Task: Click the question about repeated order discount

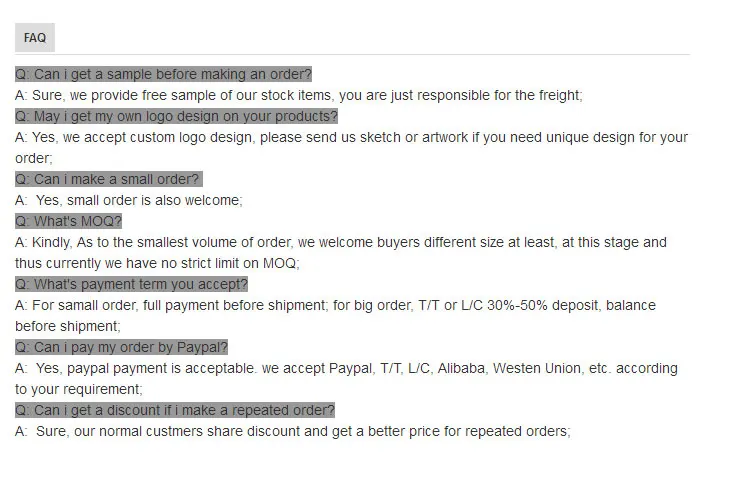Action: [175, 410]
